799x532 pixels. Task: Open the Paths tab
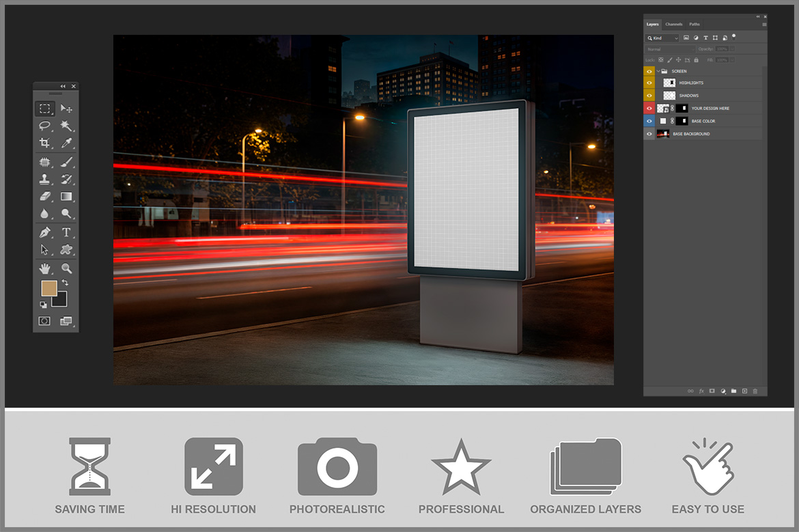click(x=694, y=25)
